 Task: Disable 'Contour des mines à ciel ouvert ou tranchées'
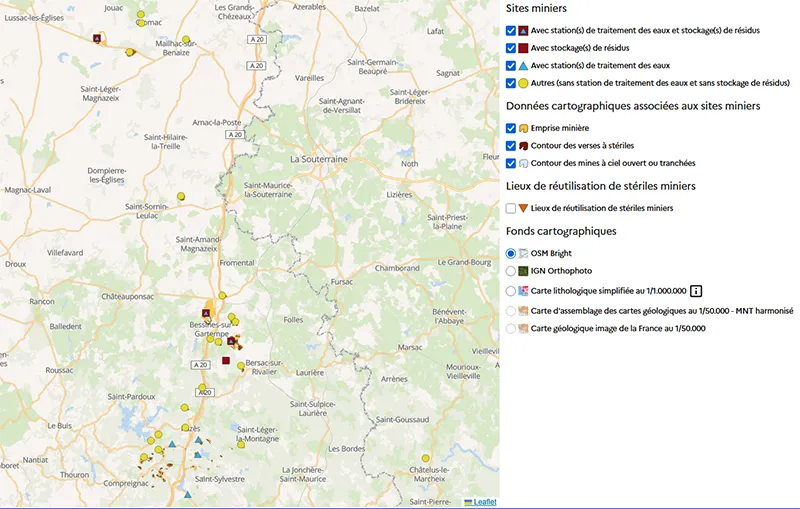512,163
